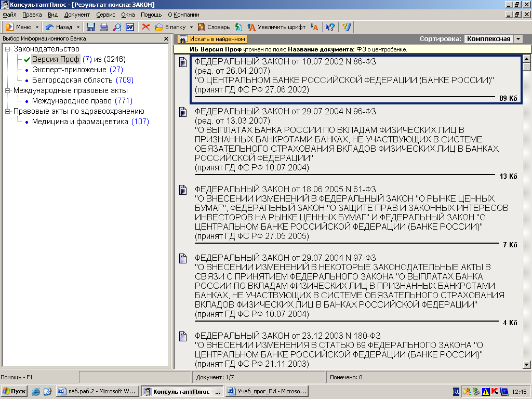
Task: Click the results list scroll down arrow
Action: click(x=527, y=365)
